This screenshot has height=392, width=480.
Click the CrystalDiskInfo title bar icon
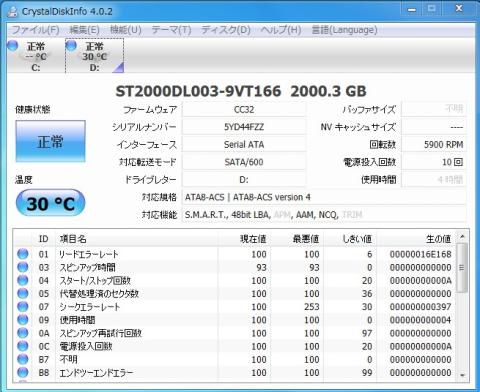13,11
